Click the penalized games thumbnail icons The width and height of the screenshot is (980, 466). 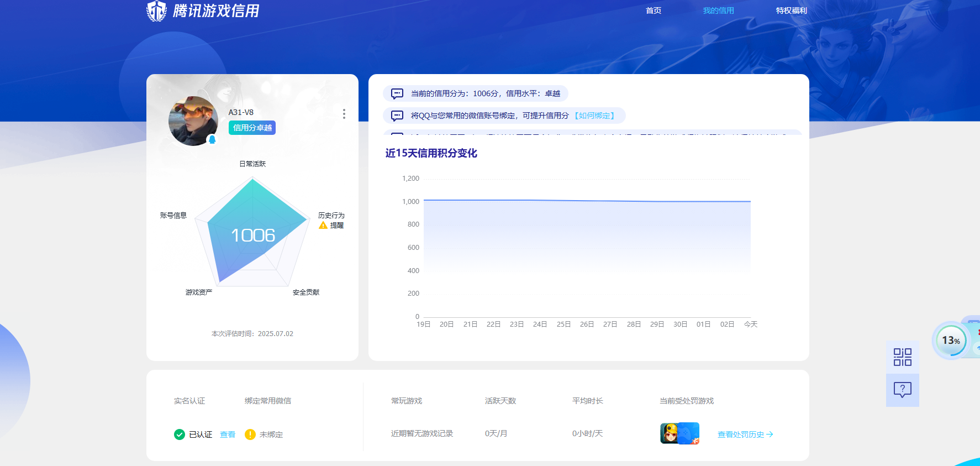[x=680, y=433]
